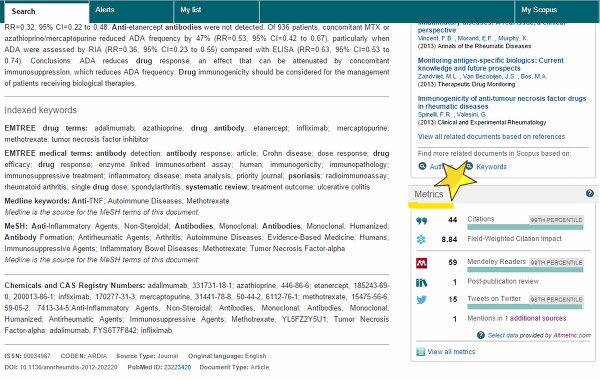Open the Metrics help question icon
This screenshot has height=380, width=600.
click(x=590, y=193)
